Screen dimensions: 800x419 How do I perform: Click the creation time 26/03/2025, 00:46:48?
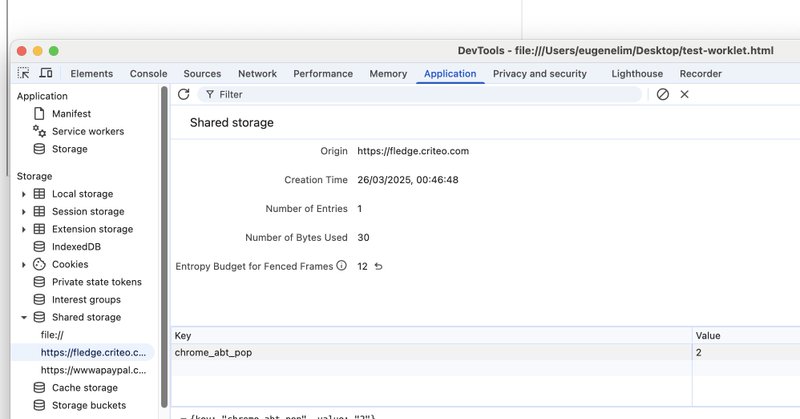click(408, 180)
